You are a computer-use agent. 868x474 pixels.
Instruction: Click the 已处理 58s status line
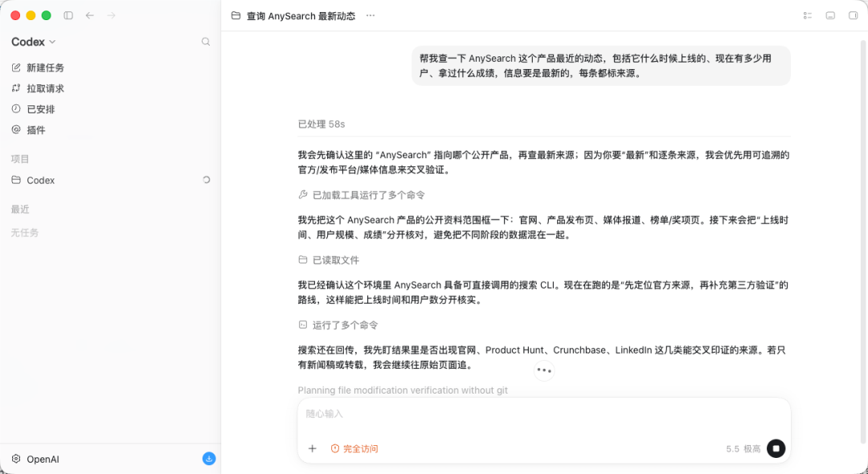coord(321,125)
